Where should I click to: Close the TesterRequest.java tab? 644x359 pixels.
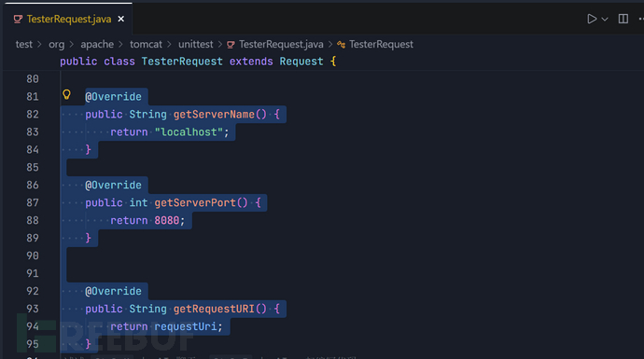coord(120,19)
